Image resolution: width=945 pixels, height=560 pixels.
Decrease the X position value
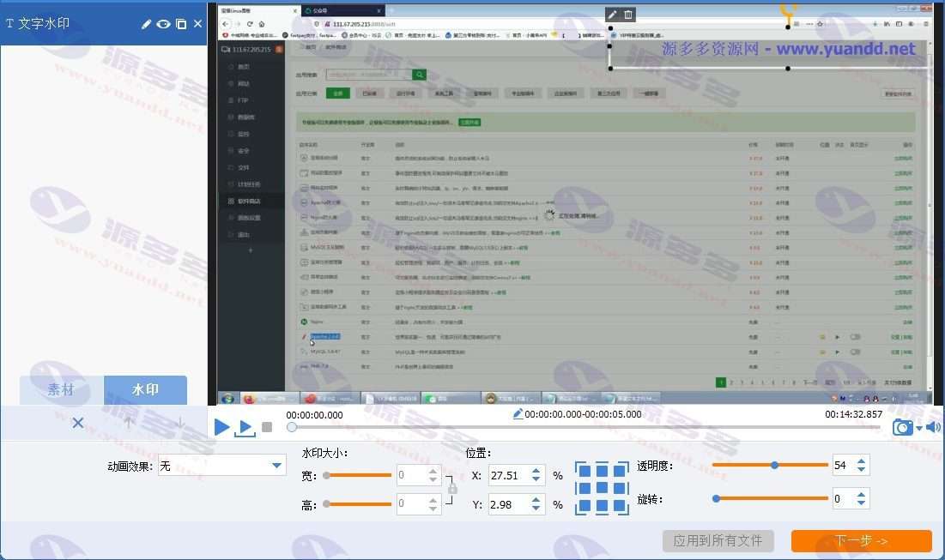(536, 480)
